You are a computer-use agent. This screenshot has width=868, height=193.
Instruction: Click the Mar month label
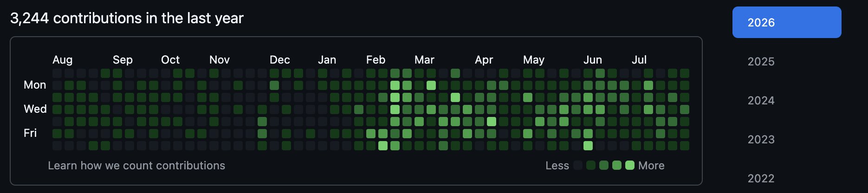tap(425, 60)
